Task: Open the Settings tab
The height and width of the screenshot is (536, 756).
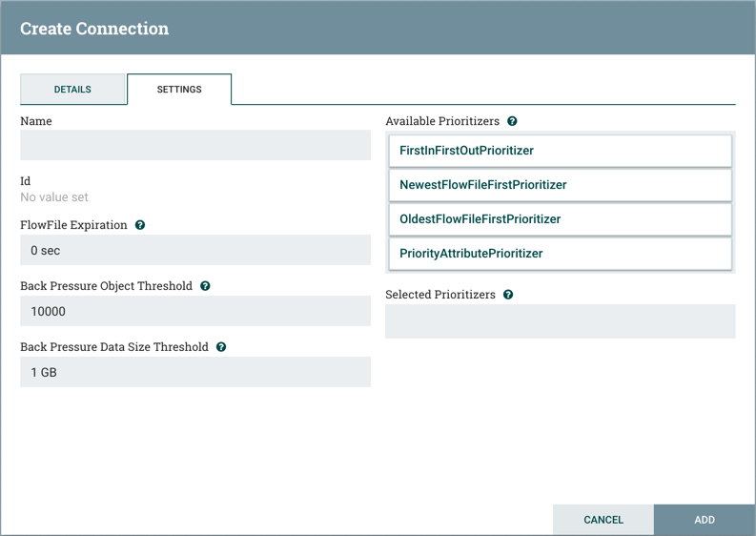Action: click(x=179, y=90)
